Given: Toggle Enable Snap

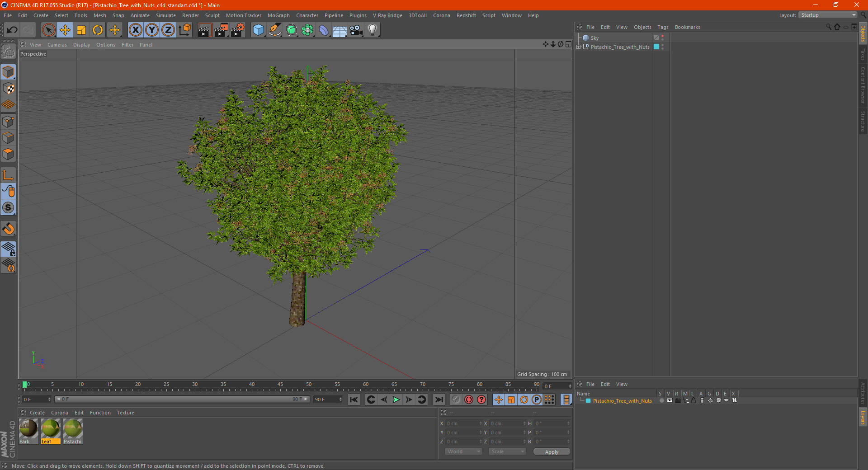Looking at the screenshot, I should [x=8, y=208].
